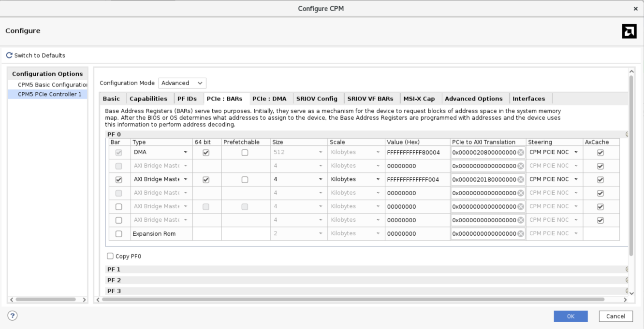Click the help question mark icon
The height and width of the screenshot is (329, 644).
point(13,315)
